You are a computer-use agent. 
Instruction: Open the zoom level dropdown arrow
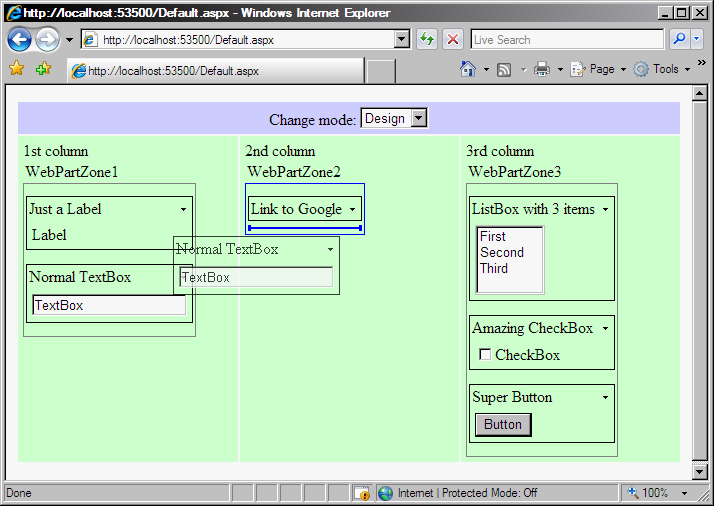click(684, 493)
